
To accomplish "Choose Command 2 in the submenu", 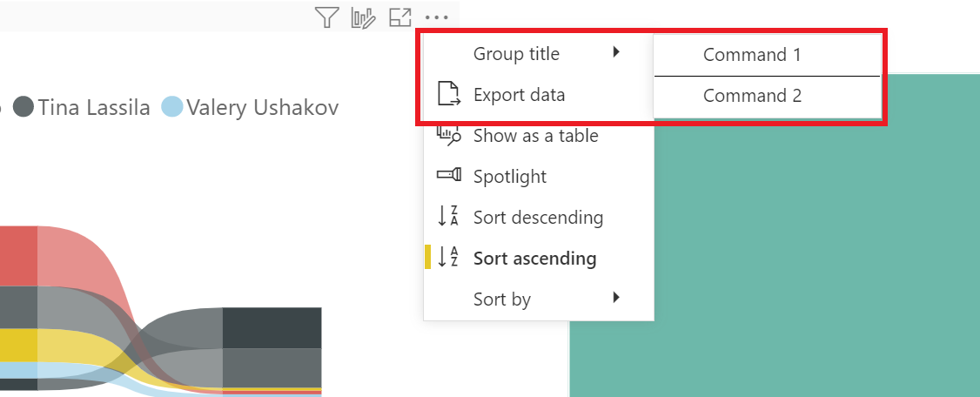I will pyautogui.click(x=752, y=96).
